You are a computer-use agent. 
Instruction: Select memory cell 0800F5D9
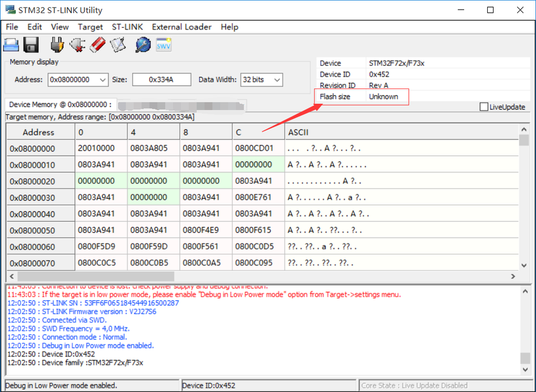coord(101,247)
